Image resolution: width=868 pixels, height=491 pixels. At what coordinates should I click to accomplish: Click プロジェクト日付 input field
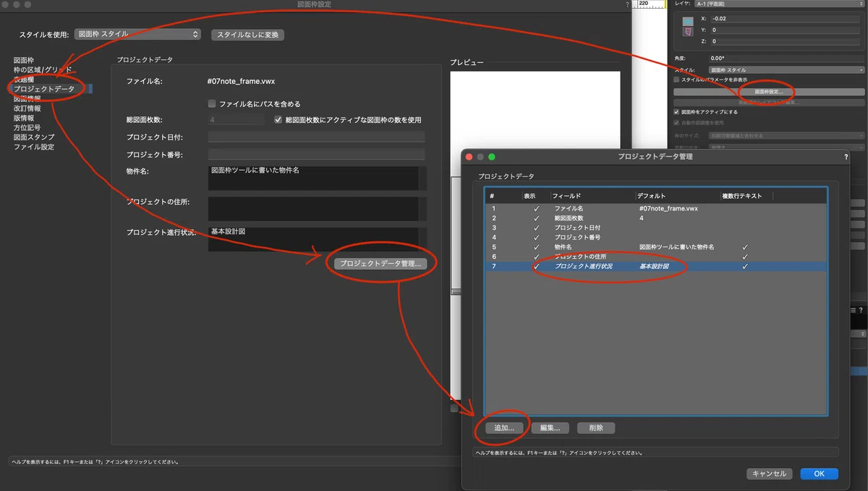316,137
